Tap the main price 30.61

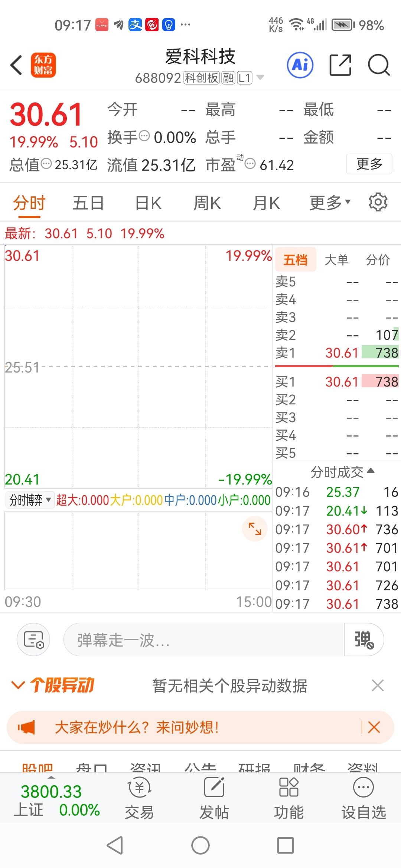[46, 114]
